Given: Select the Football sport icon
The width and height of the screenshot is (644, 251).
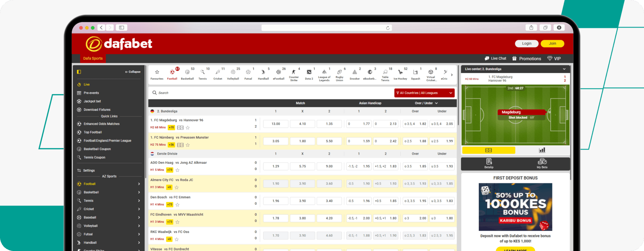Looking at the screenshot, I should click(172, 74).
